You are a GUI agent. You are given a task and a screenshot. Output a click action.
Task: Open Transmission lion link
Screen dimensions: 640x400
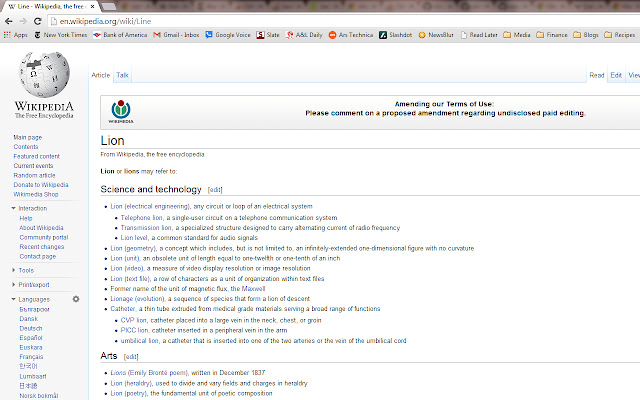click(146, 228)
